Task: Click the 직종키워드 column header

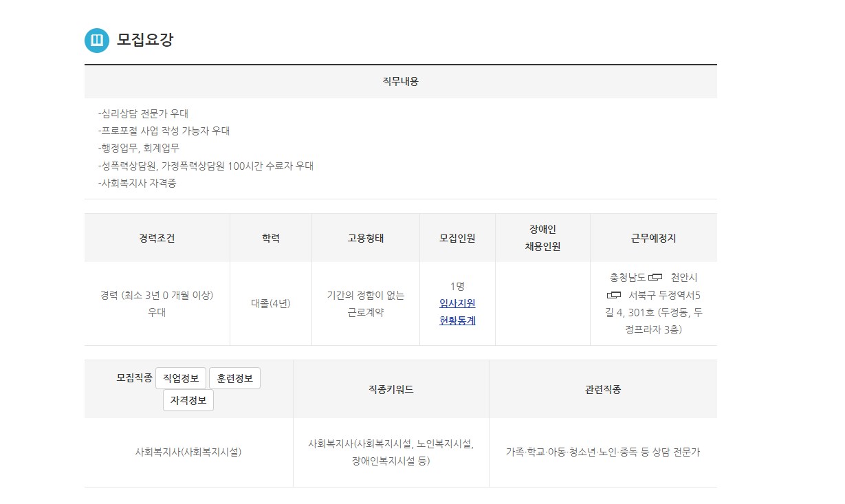Action: (x=391, y=389)
